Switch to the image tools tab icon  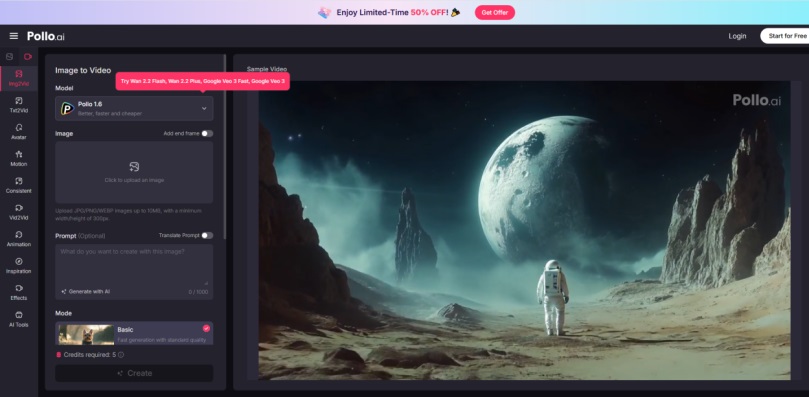(x=9, y=56)
